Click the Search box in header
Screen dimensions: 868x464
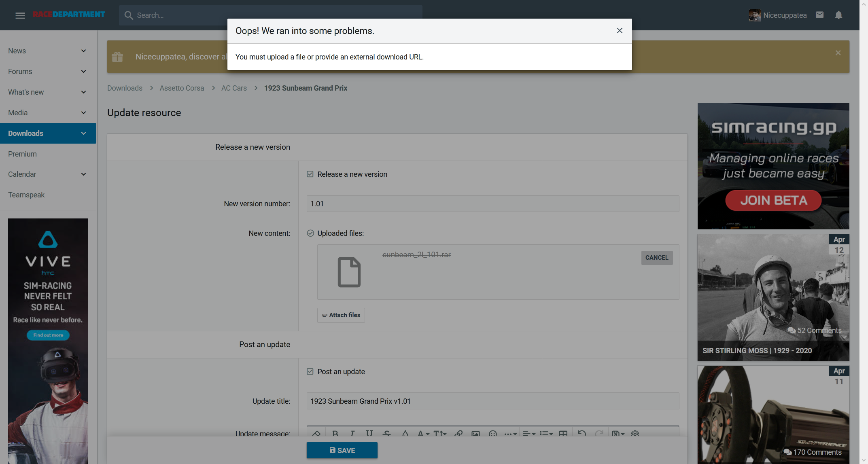click(x=271, y=15)
